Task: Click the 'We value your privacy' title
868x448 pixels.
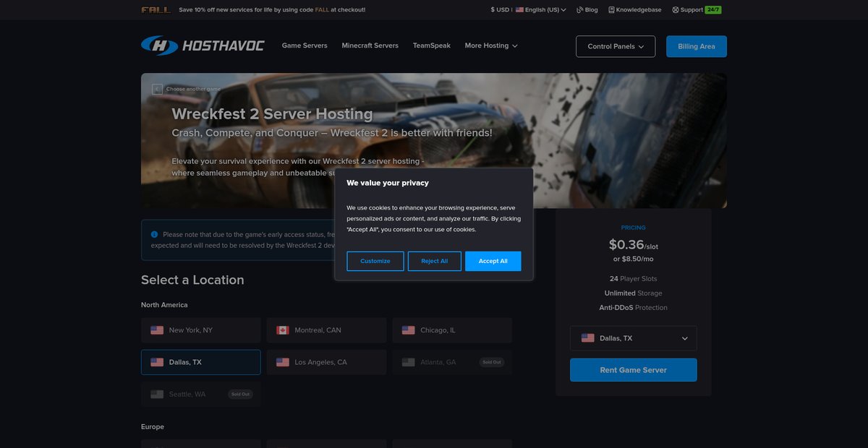Action: [x=388, y=183]
